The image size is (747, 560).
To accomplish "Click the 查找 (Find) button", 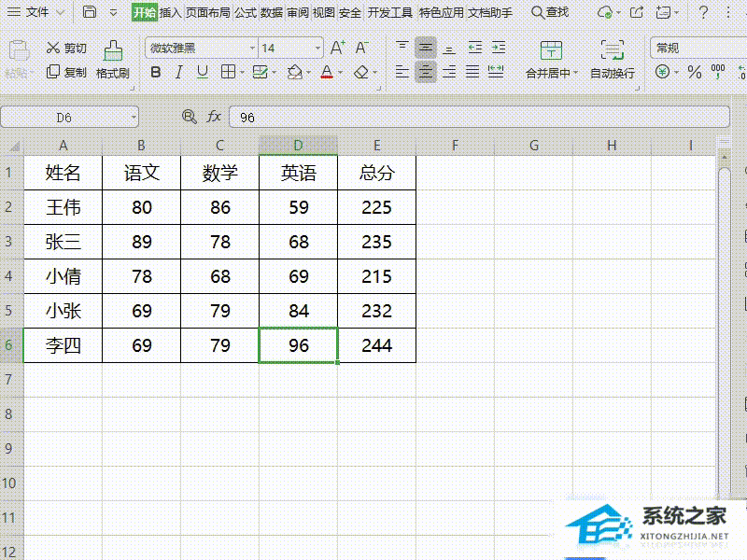I will coord(550,12).
